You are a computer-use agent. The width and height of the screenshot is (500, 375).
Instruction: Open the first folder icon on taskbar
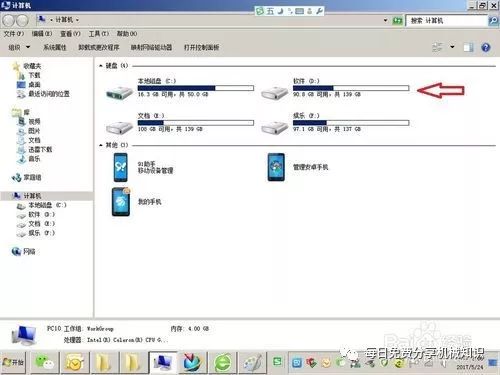[x=103, y=362]
